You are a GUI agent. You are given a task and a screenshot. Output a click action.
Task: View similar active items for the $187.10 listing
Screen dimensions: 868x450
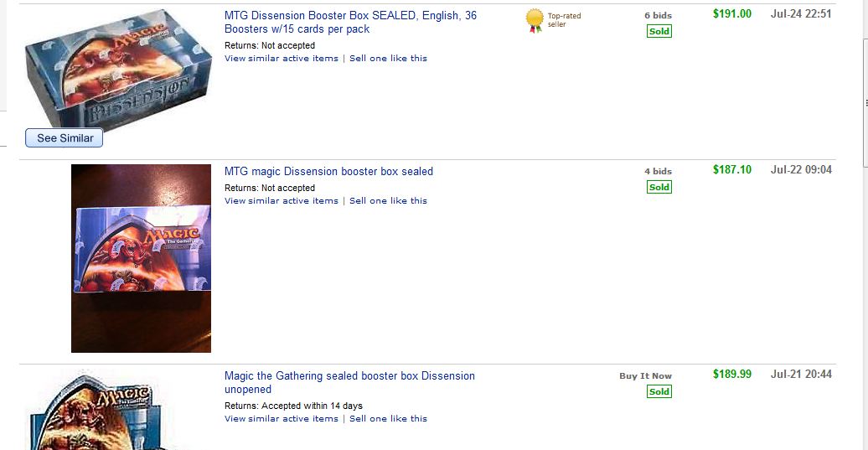coord(281,201)
